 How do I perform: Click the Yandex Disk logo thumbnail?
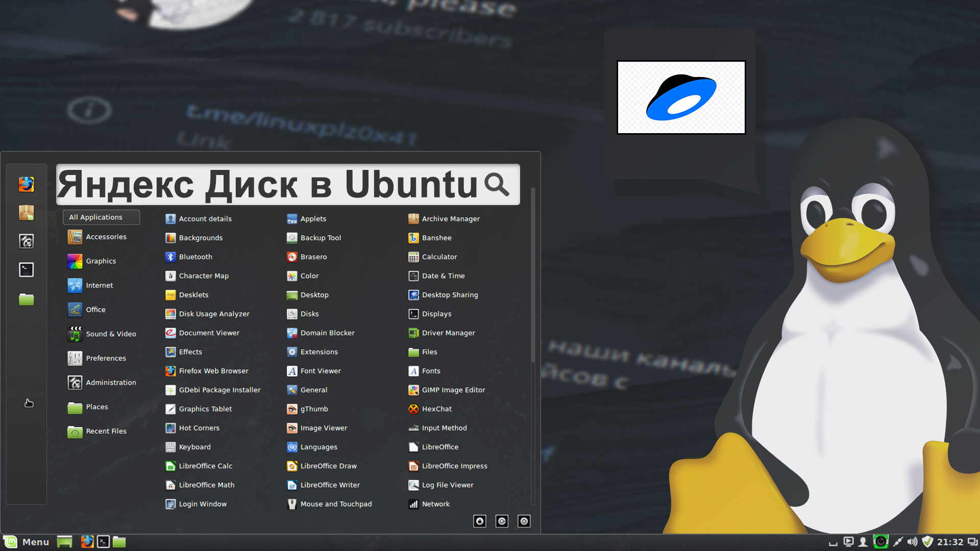(681, 97)
